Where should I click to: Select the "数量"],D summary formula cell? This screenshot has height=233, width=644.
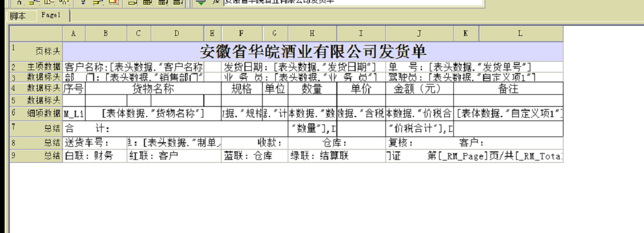(312, 129)
